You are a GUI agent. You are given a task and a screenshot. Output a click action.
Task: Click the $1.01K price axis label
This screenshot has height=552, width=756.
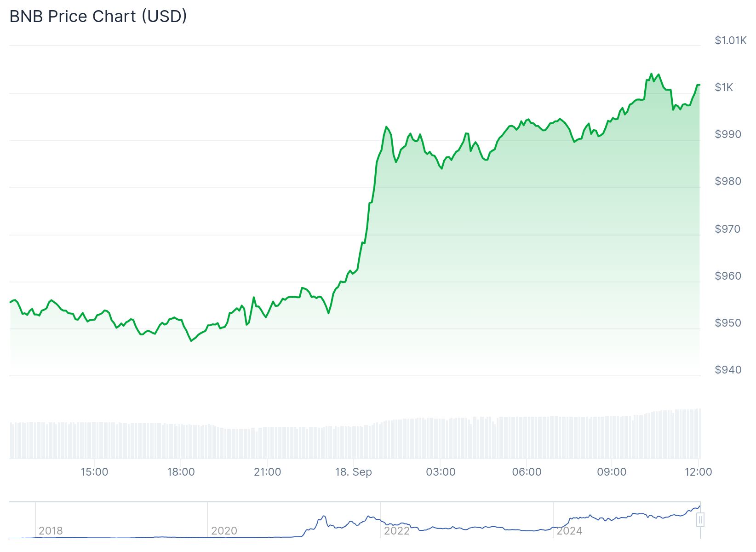730,40
